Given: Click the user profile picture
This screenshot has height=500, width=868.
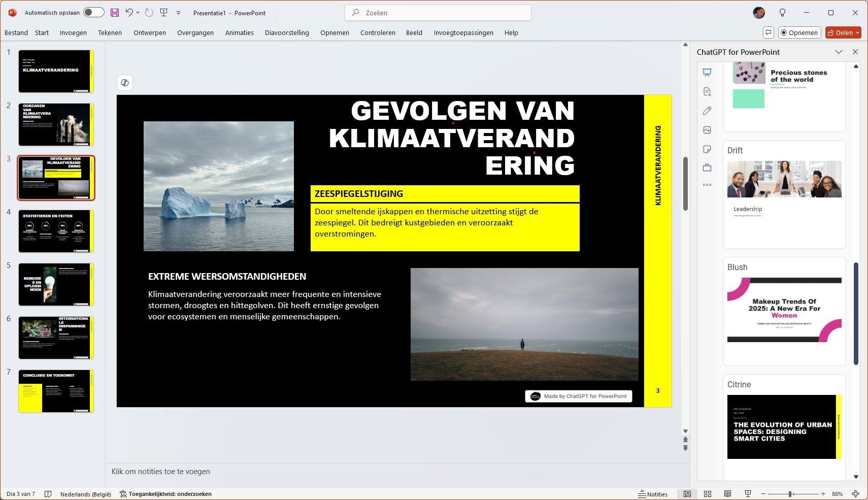Looking at the screenshot, I should coord(759,13).
